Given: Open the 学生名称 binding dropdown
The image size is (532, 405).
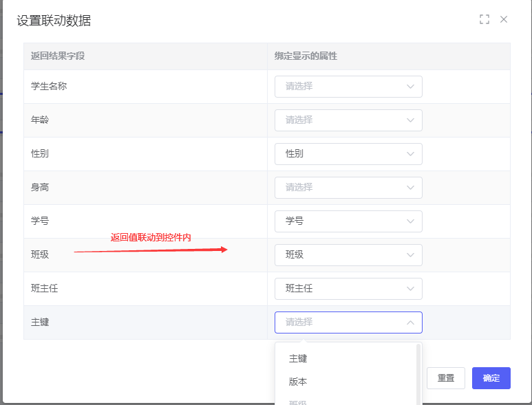Looking at the screenshot, I should tap(348, 87).
